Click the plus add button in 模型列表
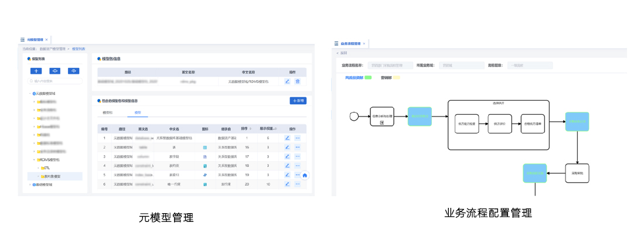 pyautogui.click(x=36, y=71)
